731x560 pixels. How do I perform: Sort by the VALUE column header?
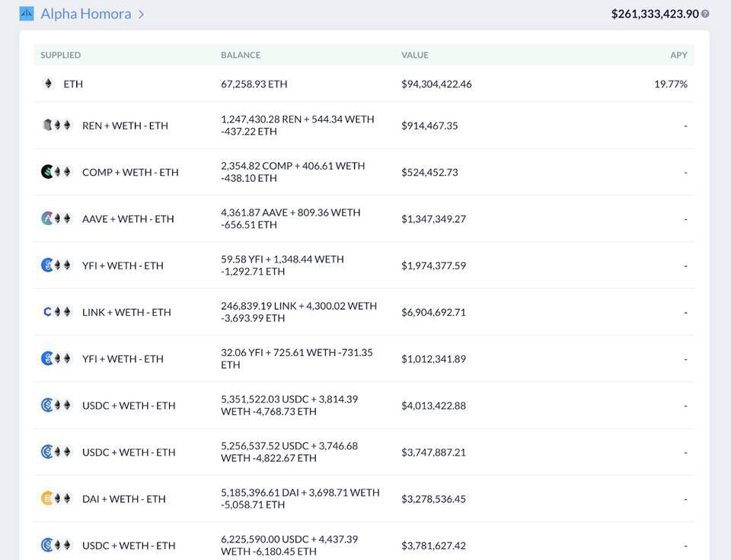click(415, 55)
